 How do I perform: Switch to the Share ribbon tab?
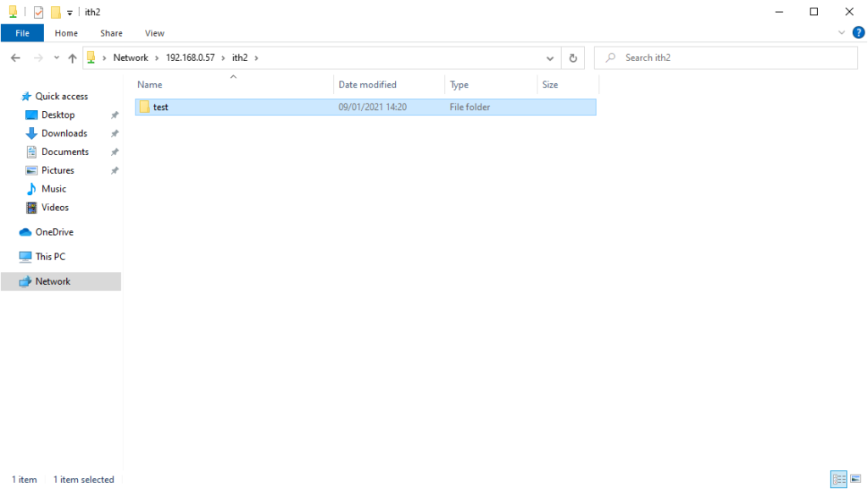tap(111, 33)
